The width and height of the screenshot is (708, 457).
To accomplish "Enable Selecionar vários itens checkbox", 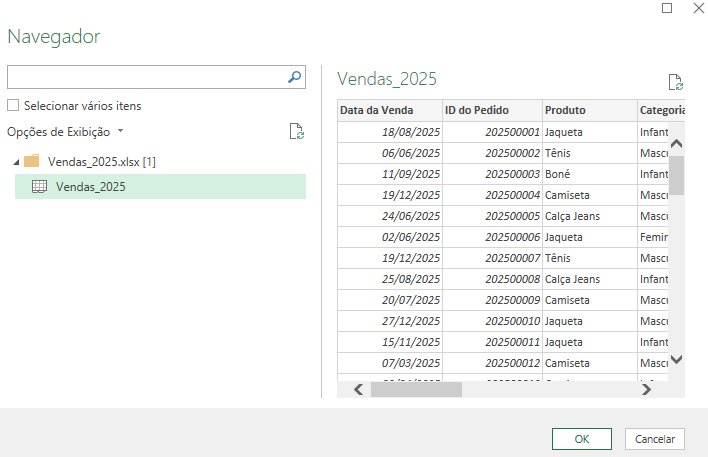I will [13, 105].
